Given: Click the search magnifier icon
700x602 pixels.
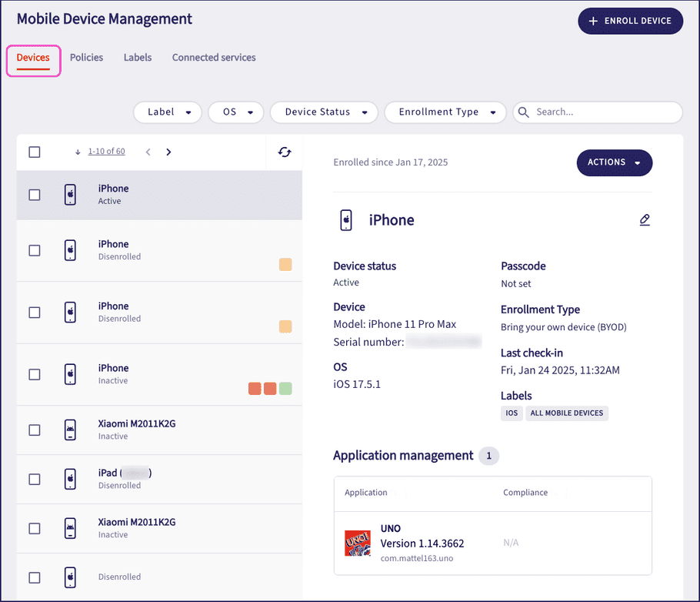Looking at the screenshot, I should (x=524, y=112).
